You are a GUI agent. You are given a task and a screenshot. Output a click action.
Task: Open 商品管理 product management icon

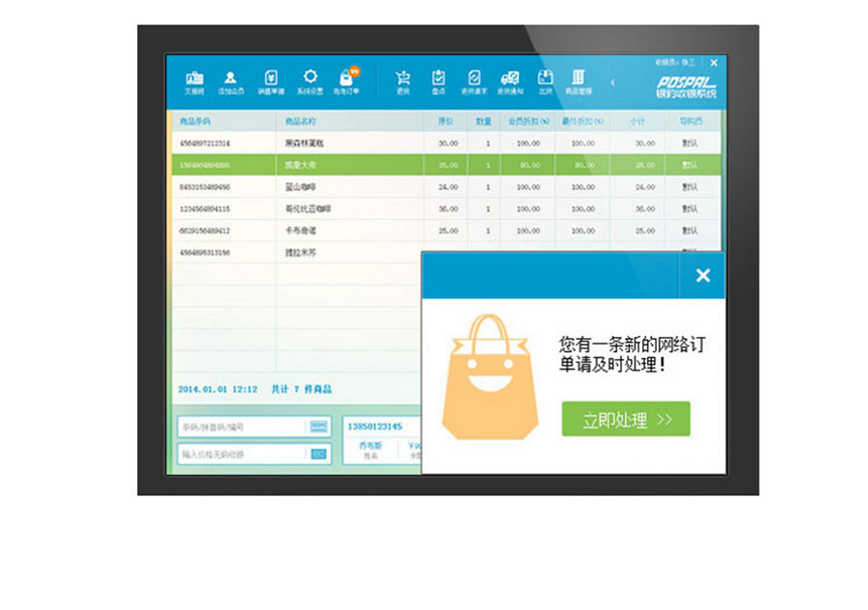[578, 81]
